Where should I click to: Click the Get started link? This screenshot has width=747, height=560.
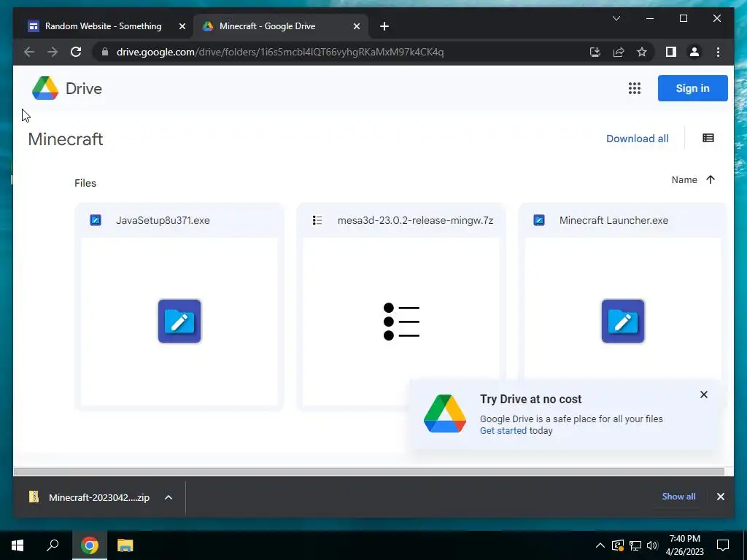[503, 430]
